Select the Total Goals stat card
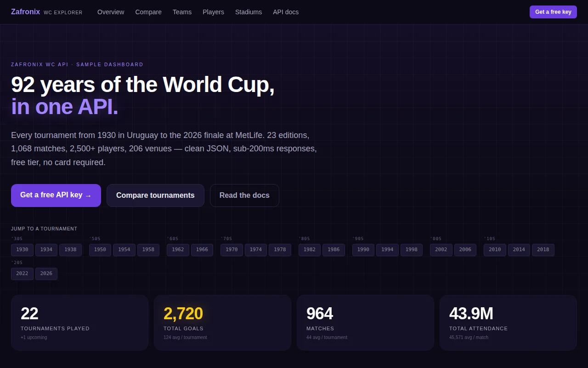Screen dimensions: 588x368 tap(222, 322)
